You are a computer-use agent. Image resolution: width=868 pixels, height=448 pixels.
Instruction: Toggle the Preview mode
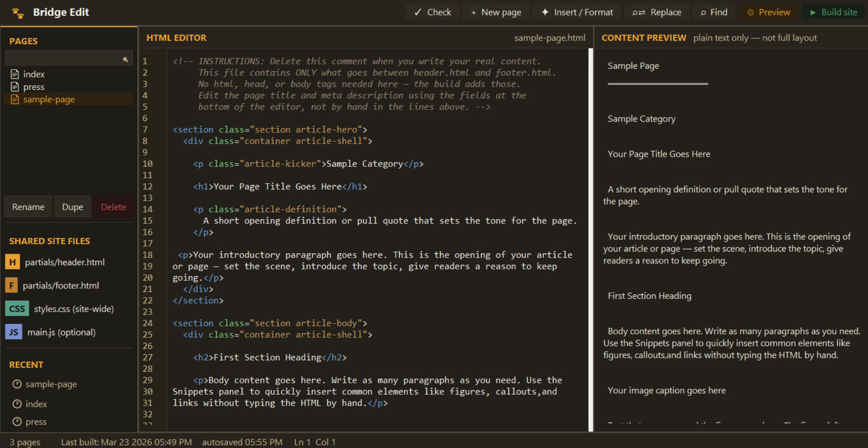coord(769,12)
